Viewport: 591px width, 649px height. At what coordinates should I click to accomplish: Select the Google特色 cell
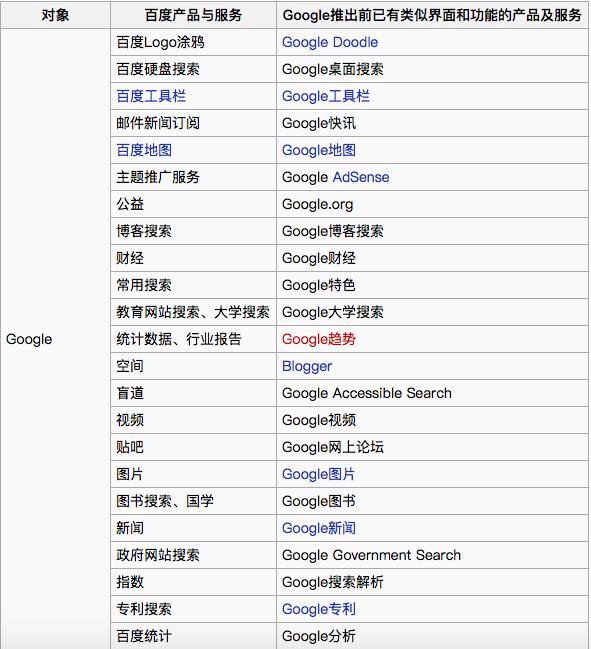tap(432, 285)
